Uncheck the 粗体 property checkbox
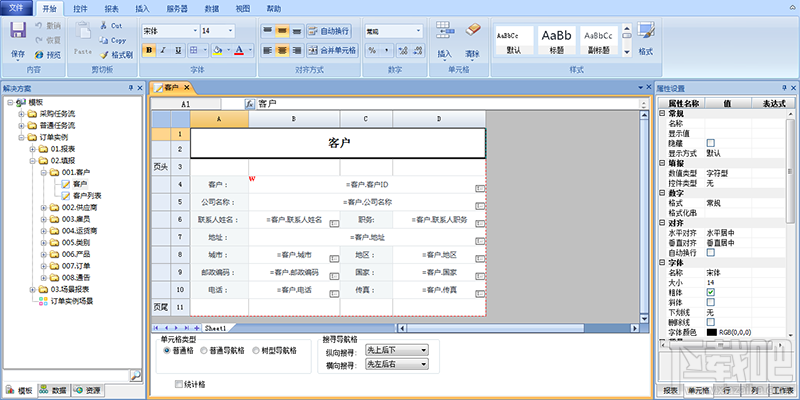The image size is (800, 400). [711, 292]
